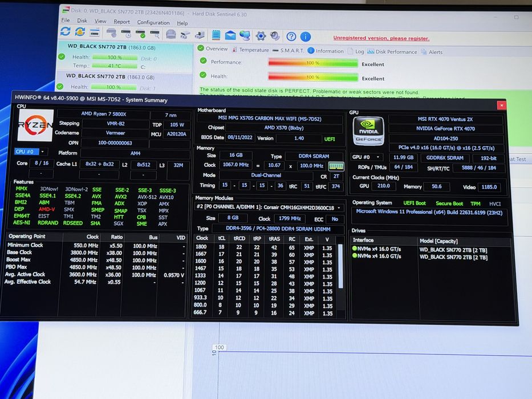This screenshot has width=532, height=399.
Task: Open the Configuration menu
Action: pos(153,22)
